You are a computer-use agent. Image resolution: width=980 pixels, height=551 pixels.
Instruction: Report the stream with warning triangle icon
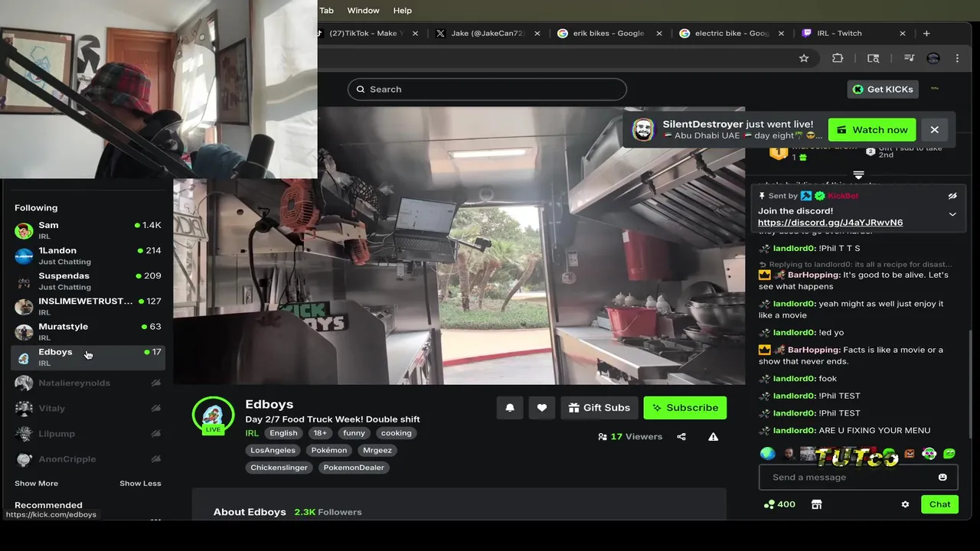[x=713, y=437]
